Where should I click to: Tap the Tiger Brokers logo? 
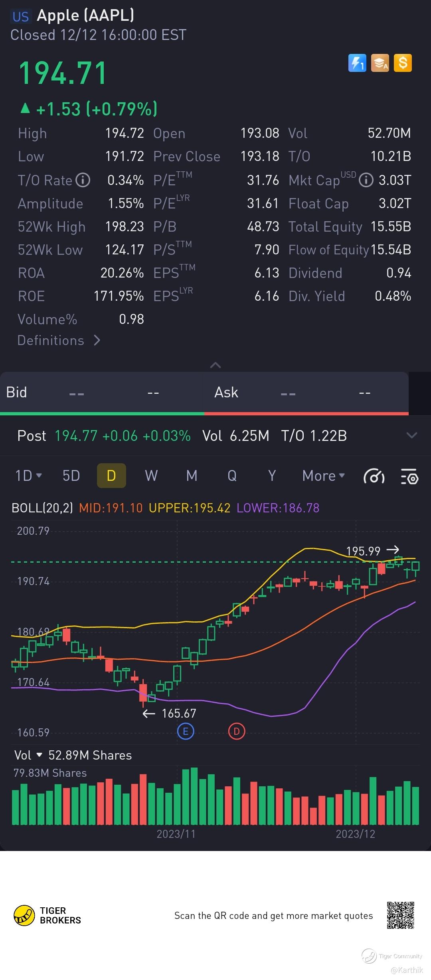pyautogui.click(x=47, y=915)
